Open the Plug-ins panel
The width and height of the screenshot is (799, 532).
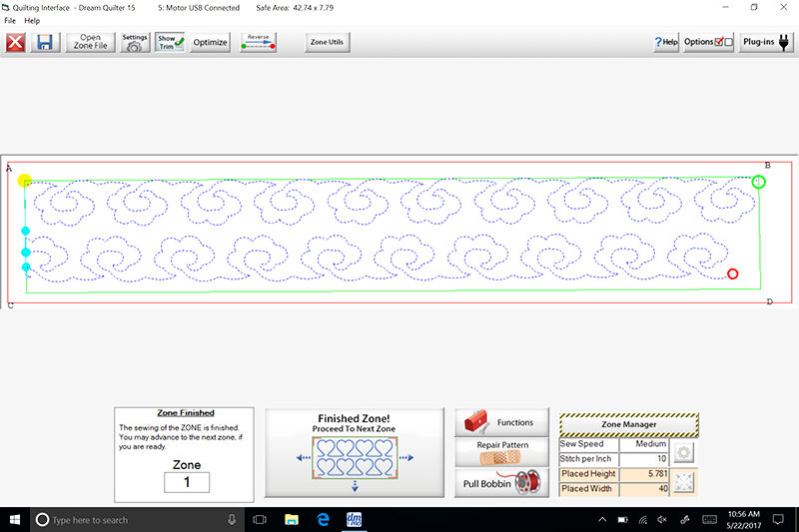(766, 42)
